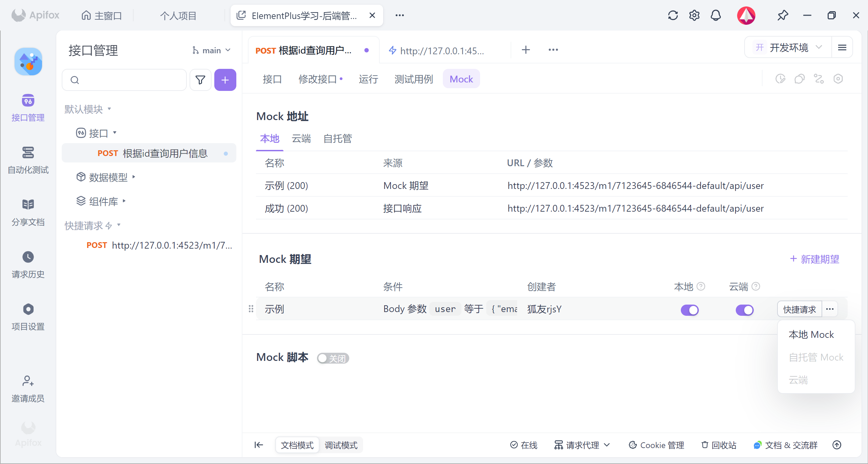Click the purple plus add button
The image size is (868, 464).
click(225, 80)
